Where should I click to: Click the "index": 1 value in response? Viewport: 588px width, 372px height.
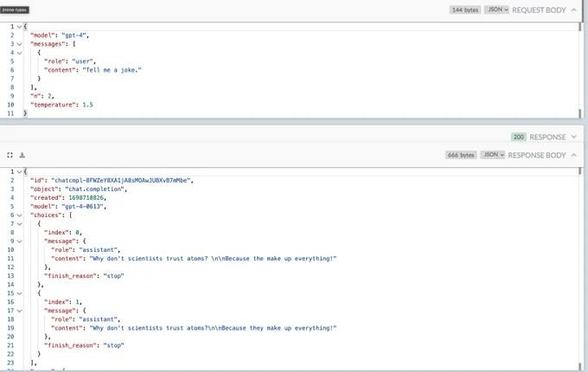point(77,302)
